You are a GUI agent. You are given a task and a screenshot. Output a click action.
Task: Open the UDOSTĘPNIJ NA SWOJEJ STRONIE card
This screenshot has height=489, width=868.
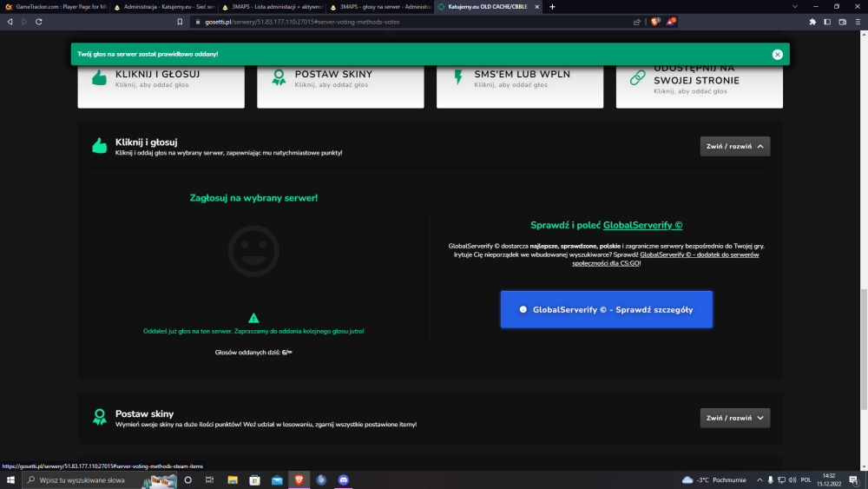699,86
